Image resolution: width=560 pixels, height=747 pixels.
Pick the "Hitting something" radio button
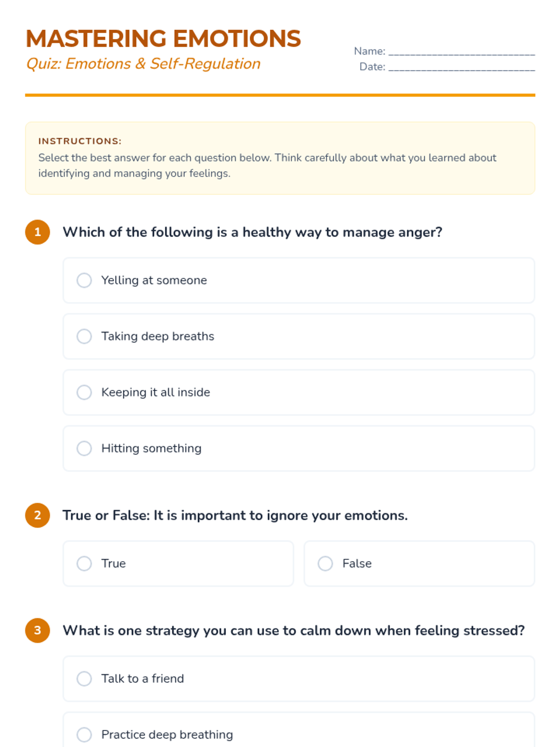(x=84, y=448)
